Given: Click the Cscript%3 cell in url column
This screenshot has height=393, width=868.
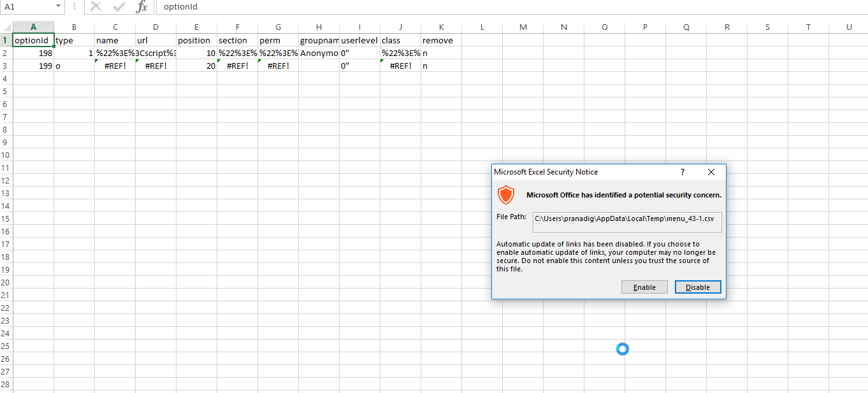Looking at the screenshot, I should [x=156, y=53].
